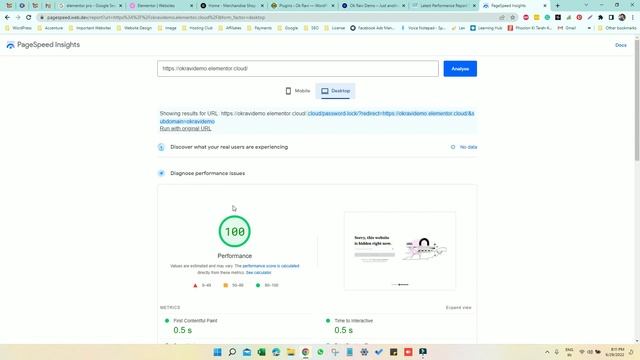
Task: Open the WordPress bookmarks folder
Action: (18, 28)
